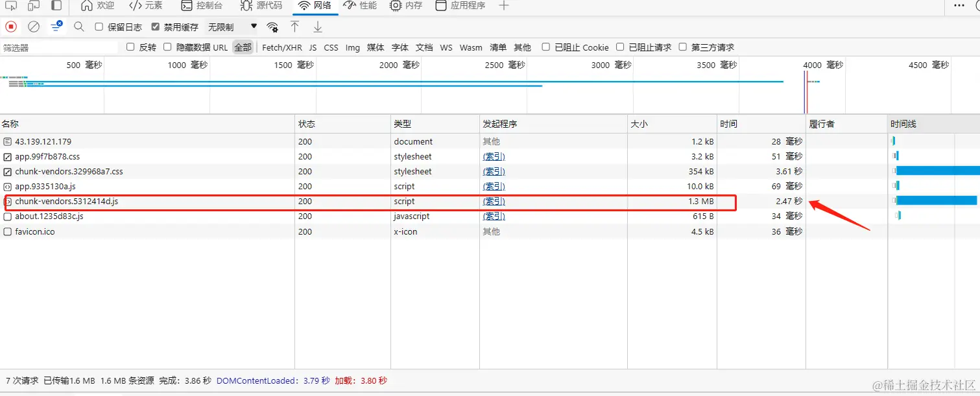
Task: Filter requests by 文档
Action: (x=424, y=47)
